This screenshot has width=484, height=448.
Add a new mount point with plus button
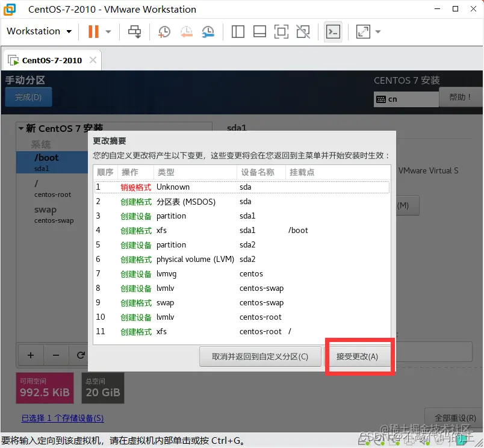click(x=31, y=355)
